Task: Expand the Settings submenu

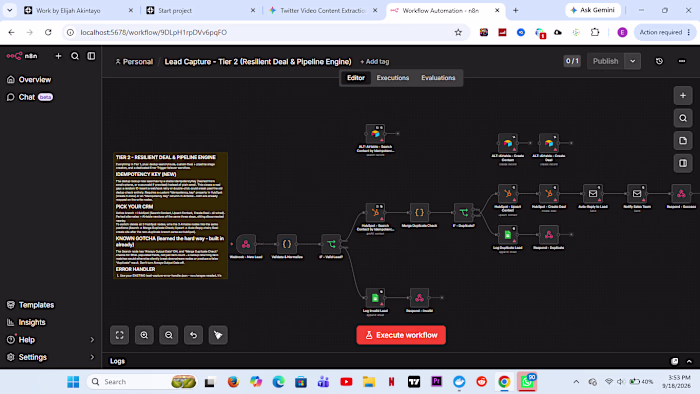Action: (92, 357)
